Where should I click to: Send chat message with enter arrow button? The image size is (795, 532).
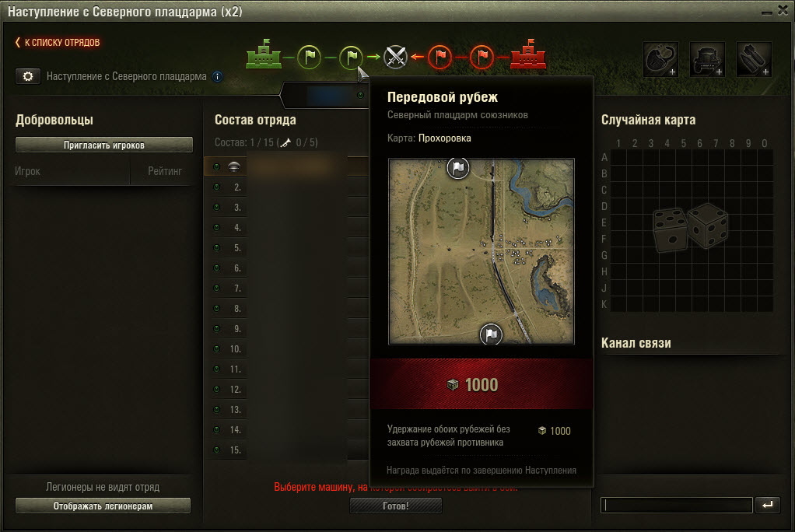point(768,505)
